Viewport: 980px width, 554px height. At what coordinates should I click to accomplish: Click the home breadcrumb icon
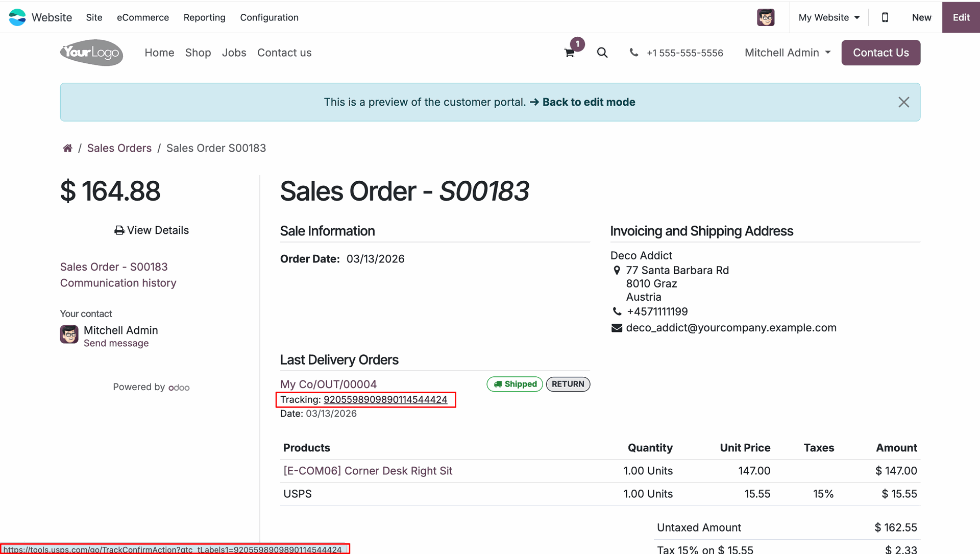click(67, 148)
